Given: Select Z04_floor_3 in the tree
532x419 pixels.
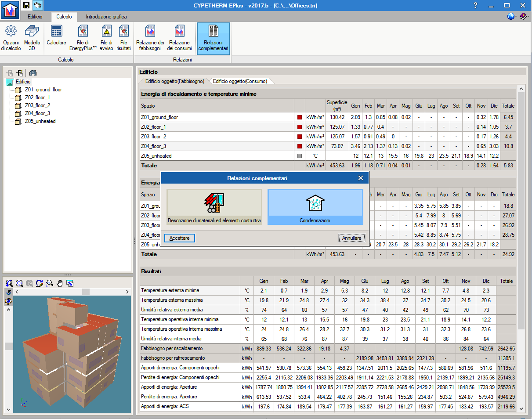Looking at the screenshot, I should coord(37,113).
